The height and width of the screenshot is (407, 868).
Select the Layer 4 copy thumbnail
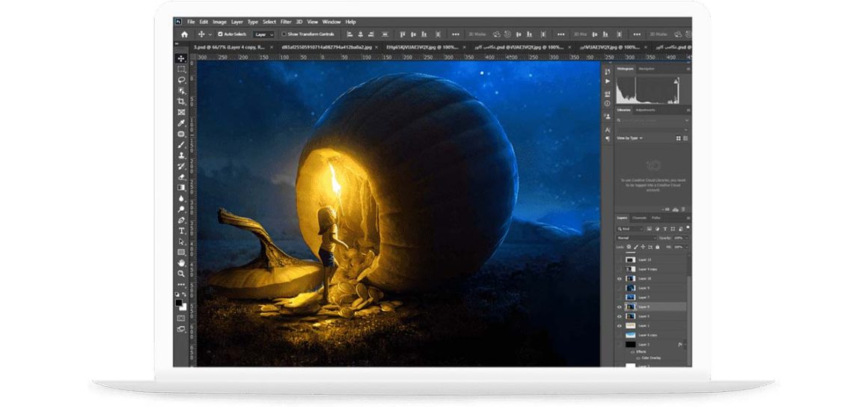point(630,269)
